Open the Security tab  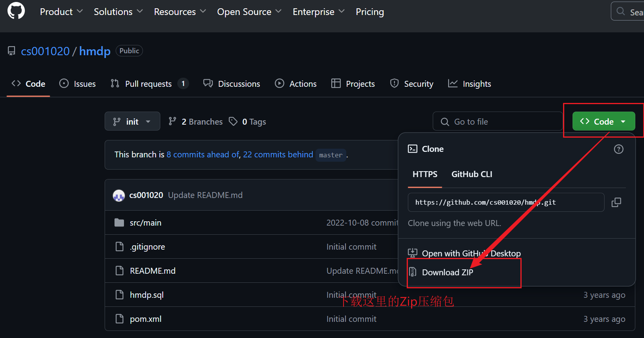(411, 84)
